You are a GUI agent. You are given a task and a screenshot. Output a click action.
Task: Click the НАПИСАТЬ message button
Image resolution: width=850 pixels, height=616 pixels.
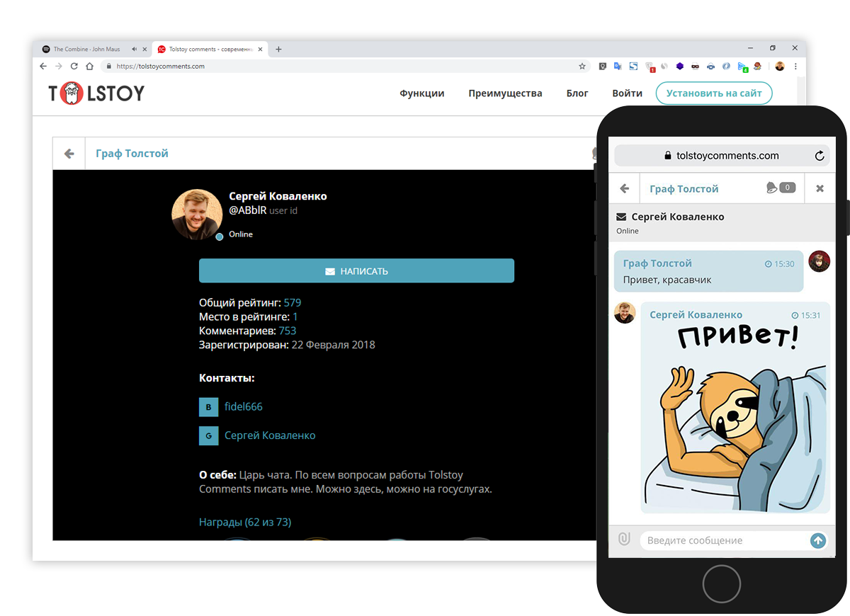pos(356,271)
